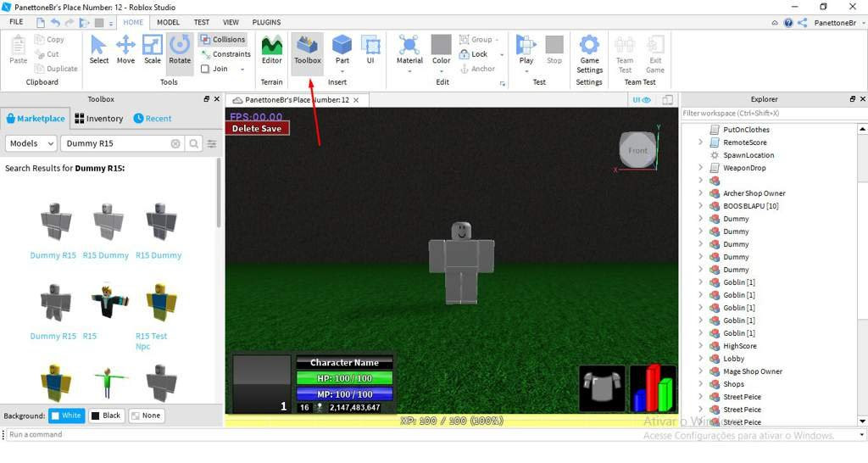
Task: Click Cut in Clipboard group
Action: tap(47, 54)
